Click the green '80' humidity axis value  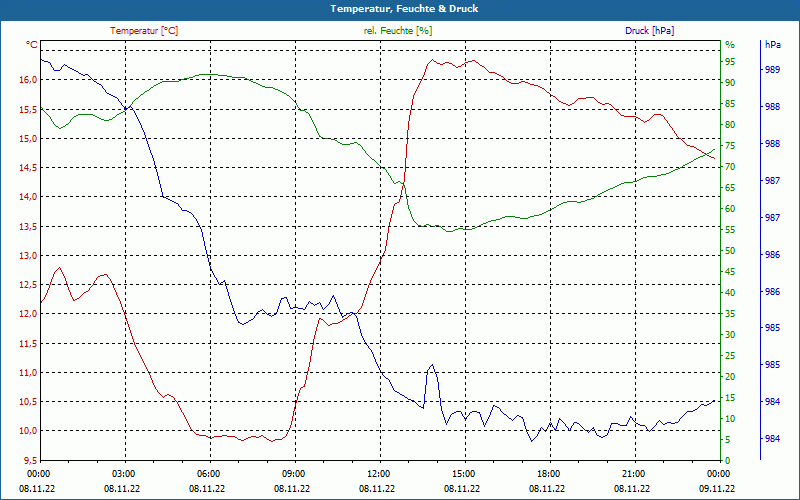point(730,124)
